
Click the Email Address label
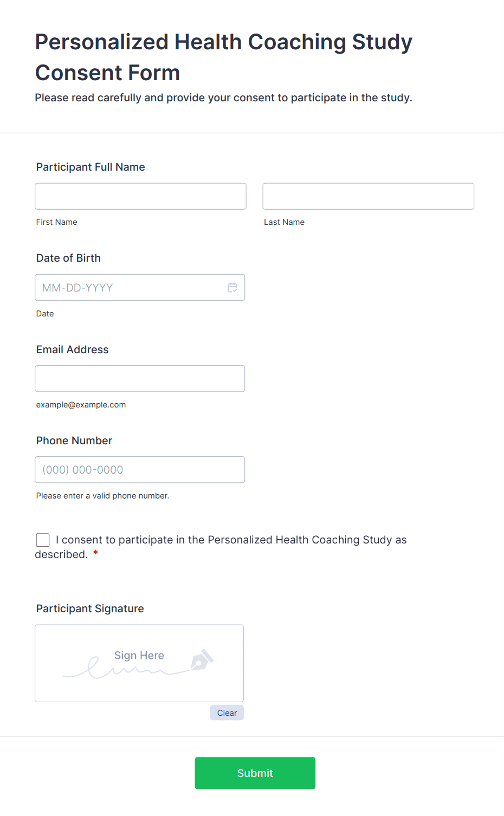click(x=72, y=349)
